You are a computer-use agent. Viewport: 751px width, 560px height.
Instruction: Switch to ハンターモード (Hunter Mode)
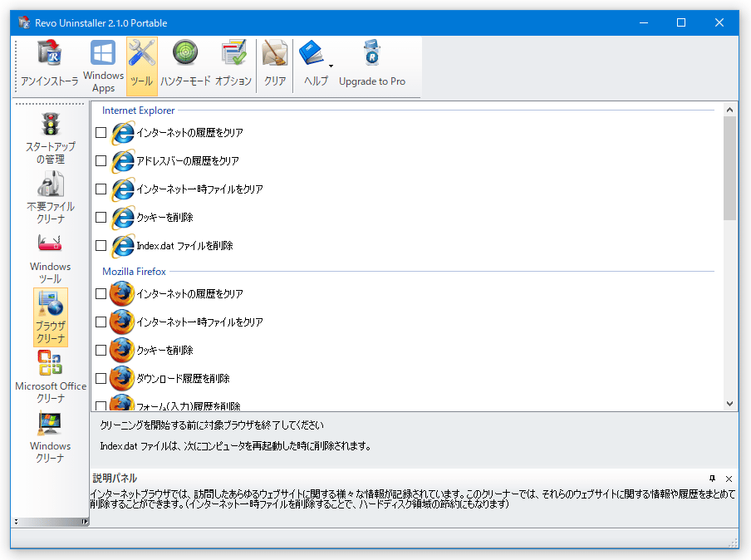(185, 65)
